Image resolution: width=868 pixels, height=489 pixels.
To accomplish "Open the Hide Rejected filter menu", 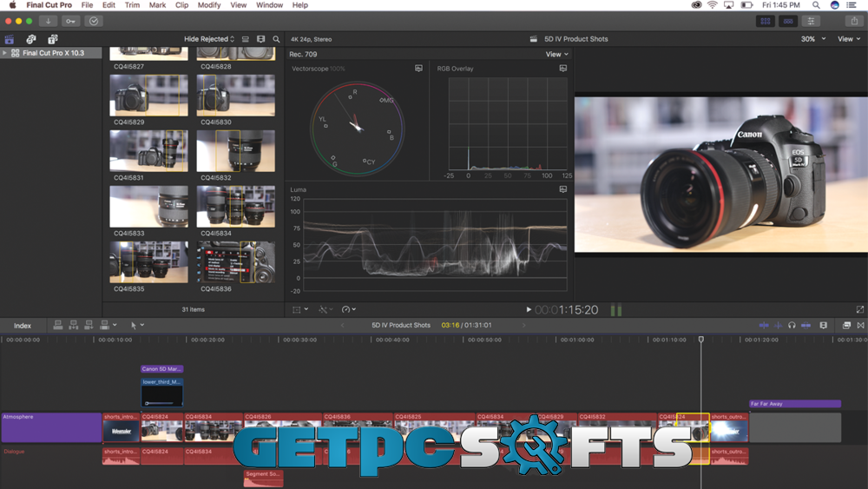I will point(209,39).
